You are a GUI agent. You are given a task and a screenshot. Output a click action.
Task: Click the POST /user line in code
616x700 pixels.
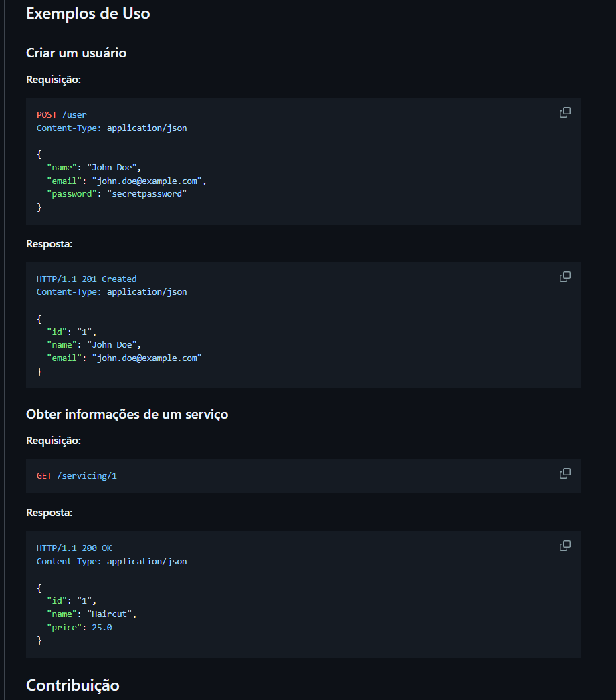pos(62,115)
